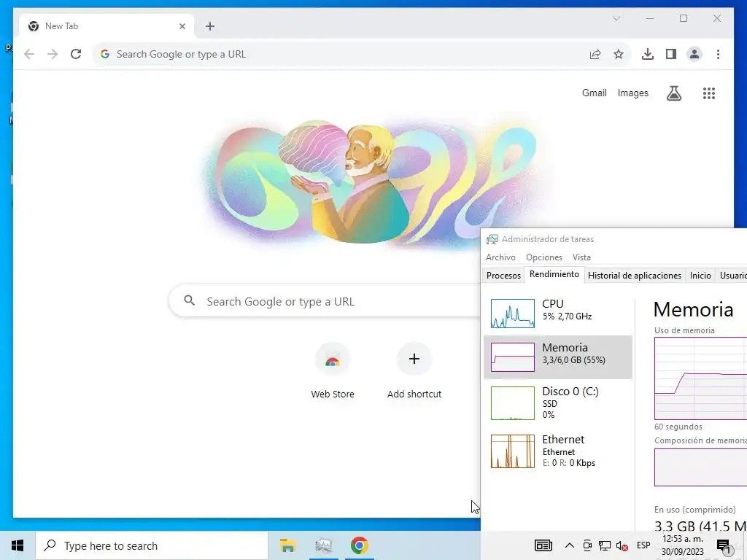
Task: Open Chrome tab search chevron
Action: point(616,18)
